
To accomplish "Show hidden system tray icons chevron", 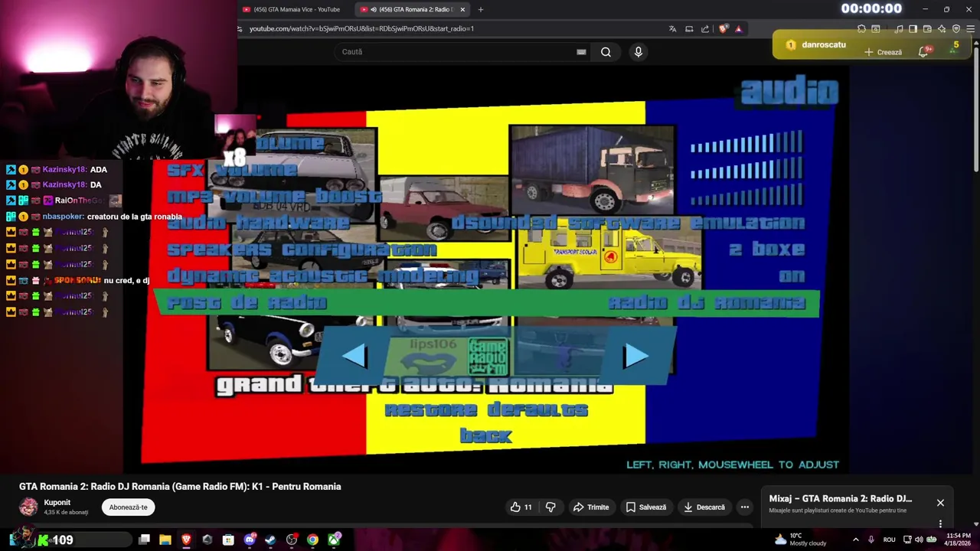I will 856,540.
